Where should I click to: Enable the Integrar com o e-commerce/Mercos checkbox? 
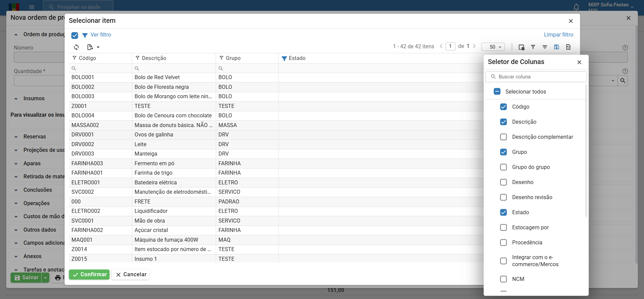[x=503, y=261]
